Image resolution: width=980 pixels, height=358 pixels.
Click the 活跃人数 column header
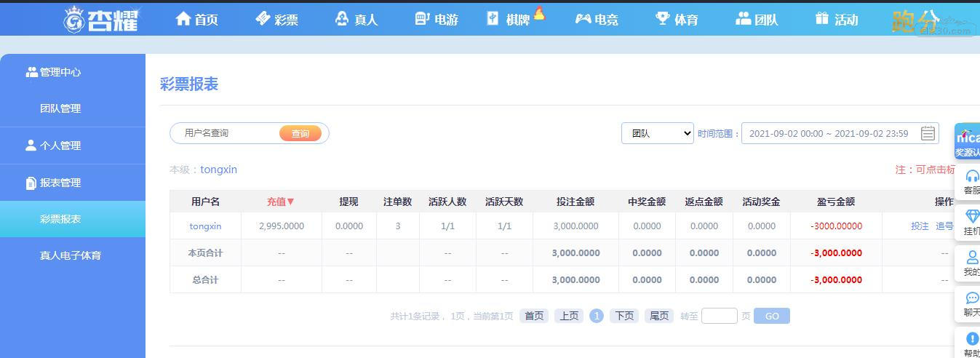(447, 202)
